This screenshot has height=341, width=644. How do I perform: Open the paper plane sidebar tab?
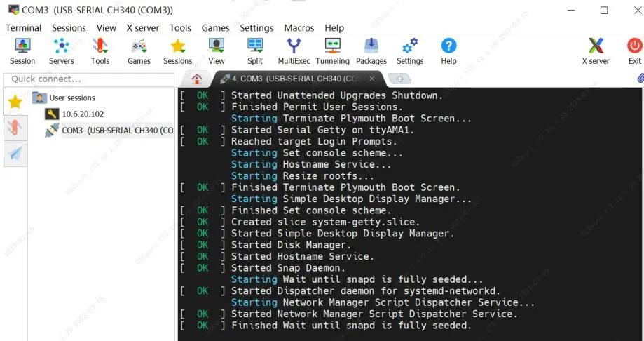(15, 154)
